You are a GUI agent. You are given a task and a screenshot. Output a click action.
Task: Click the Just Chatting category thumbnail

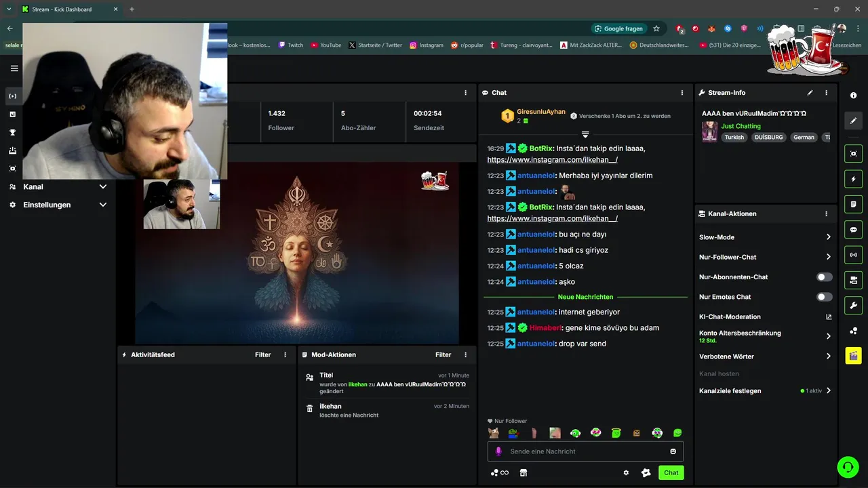pos(709,131)
